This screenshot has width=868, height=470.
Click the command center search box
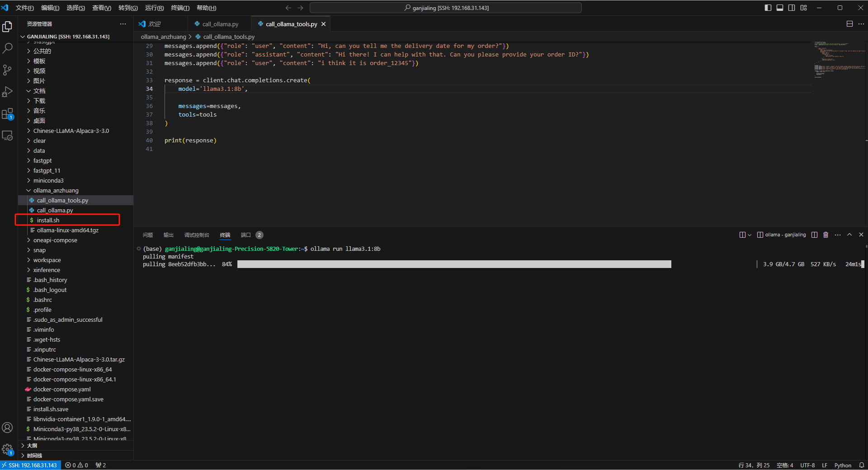tap(446, 8)
